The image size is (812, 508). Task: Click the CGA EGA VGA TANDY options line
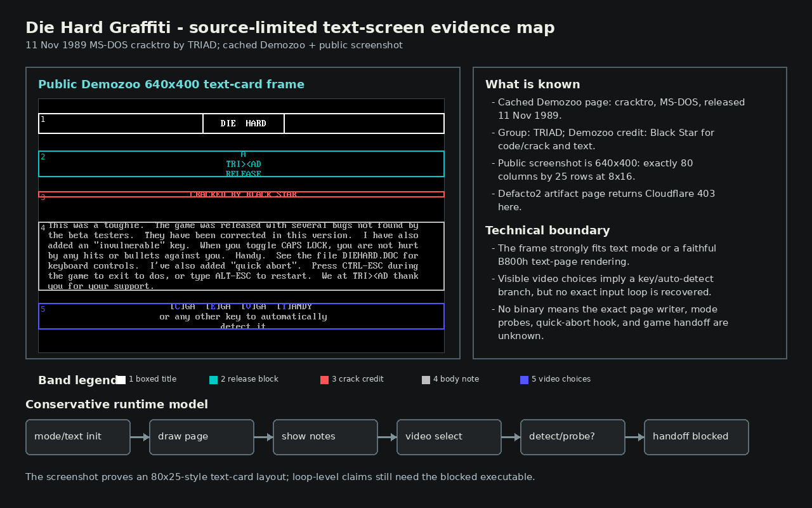(x=241, y=307)
